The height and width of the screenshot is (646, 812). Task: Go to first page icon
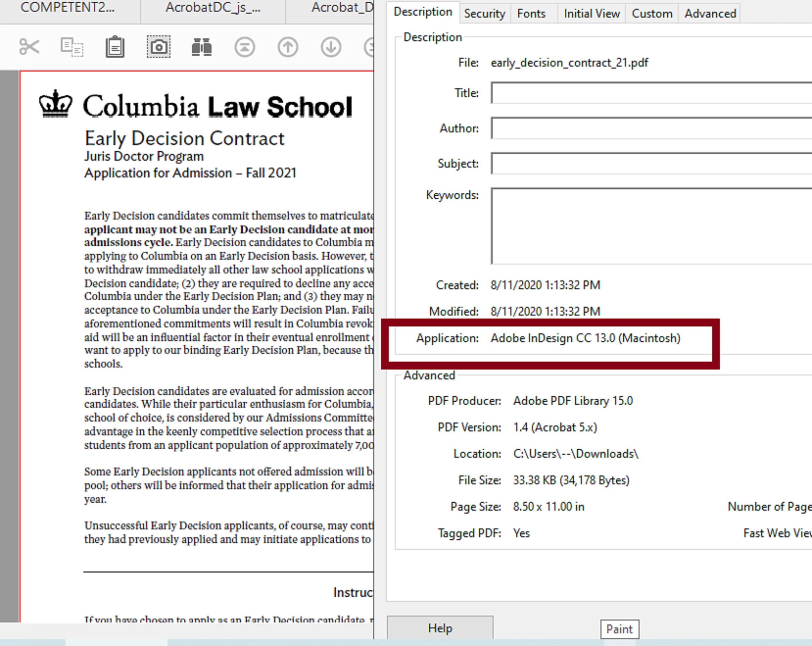coord(245,47)
